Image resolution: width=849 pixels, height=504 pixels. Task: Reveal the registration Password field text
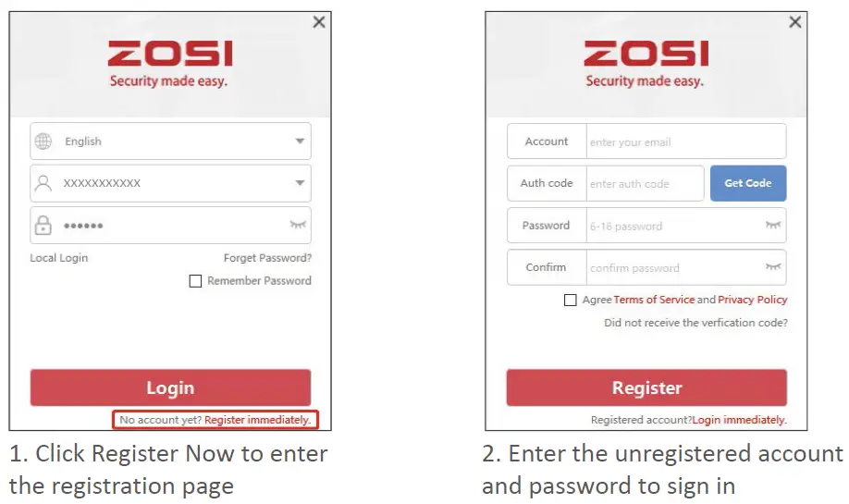[773, 225]
